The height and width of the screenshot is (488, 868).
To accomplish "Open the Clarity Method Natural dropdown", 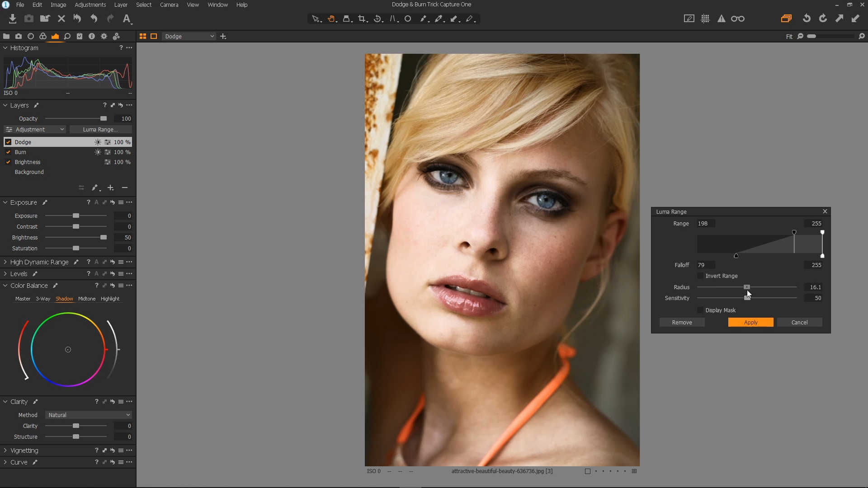I will [x=89, y=415].
